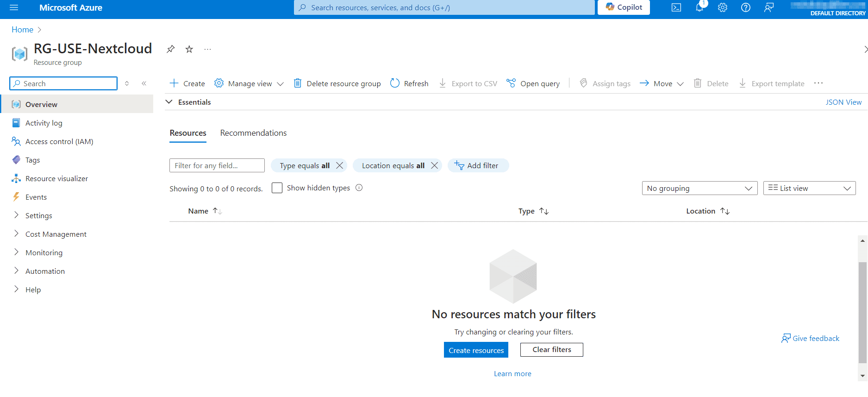Click the Create plus button

click(x=187, y=83)
